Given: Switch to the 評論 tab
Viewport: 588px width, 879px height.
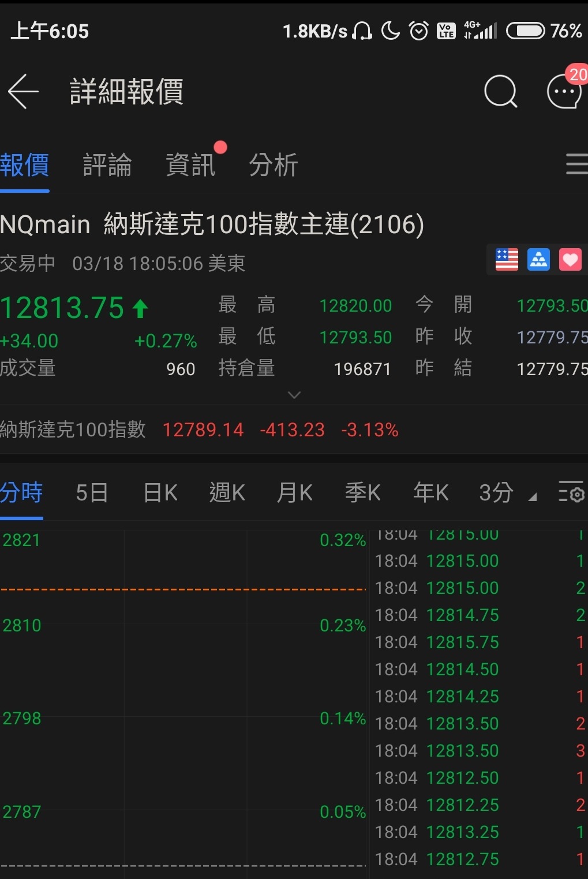Looking at the screenshot, I should tap(107, 165).
